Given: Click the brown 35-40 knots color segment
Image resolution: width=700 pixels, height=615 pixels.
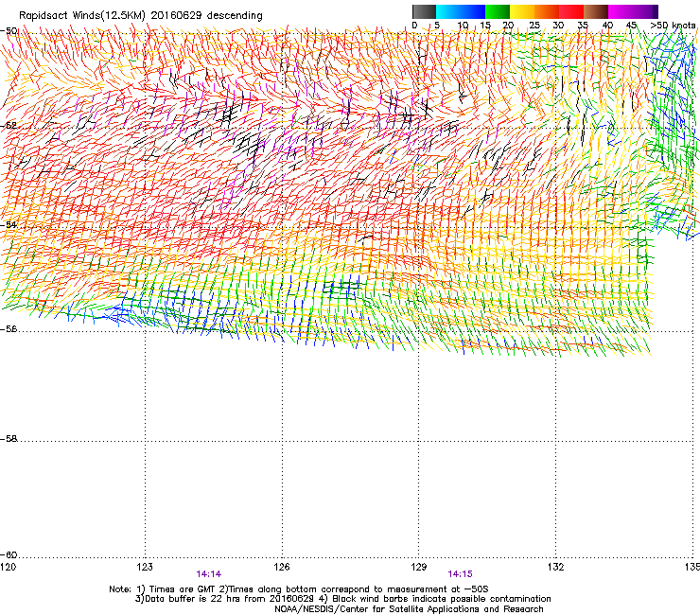Looking at the screenshot, I should click(596, 11).
